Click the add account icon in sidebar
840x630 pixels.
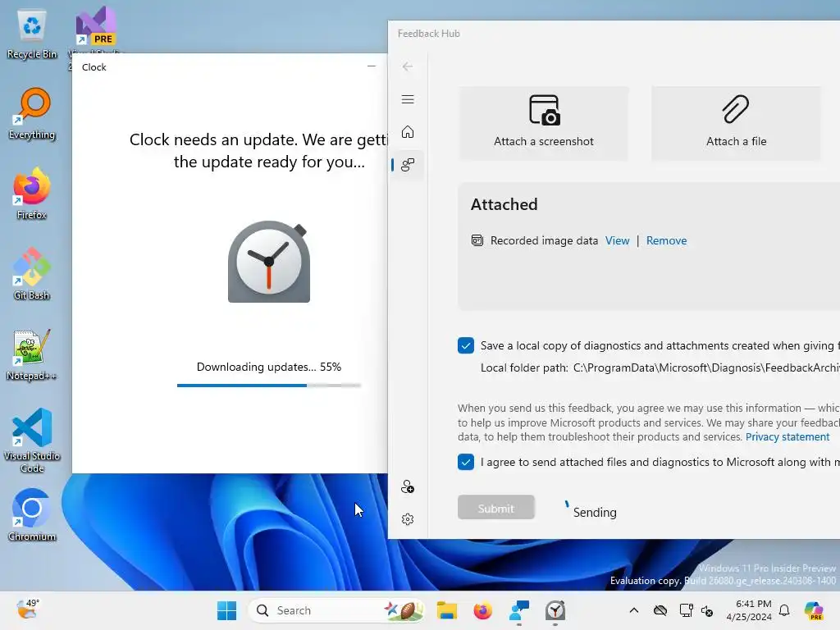tap(408, 486)
